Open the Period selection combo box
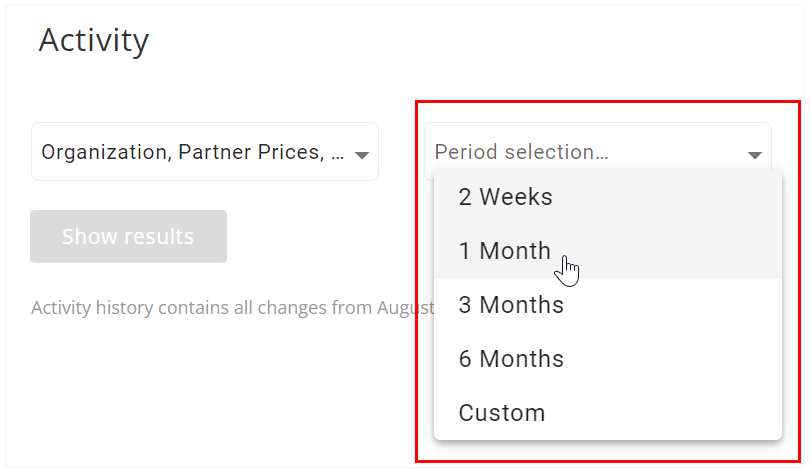The height and width of the screenshot is (475, 811). click(x=598, y=151)
